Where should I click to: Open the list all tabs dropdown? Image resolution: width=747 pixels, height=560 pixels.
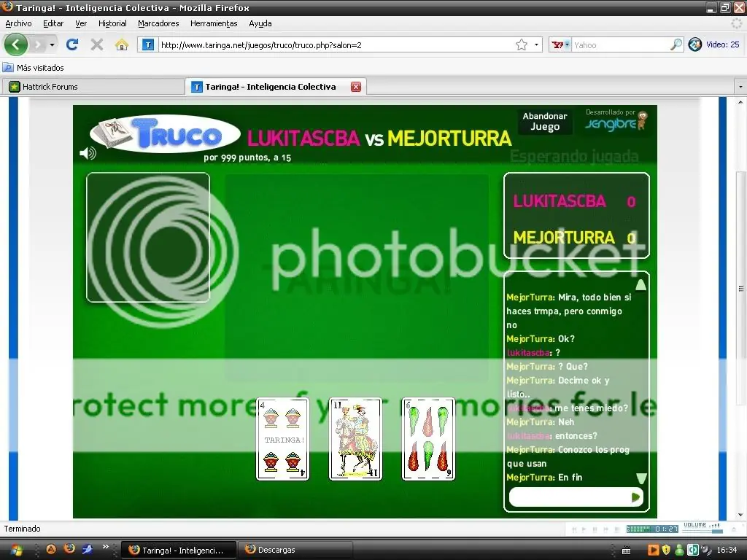point(740,87)
